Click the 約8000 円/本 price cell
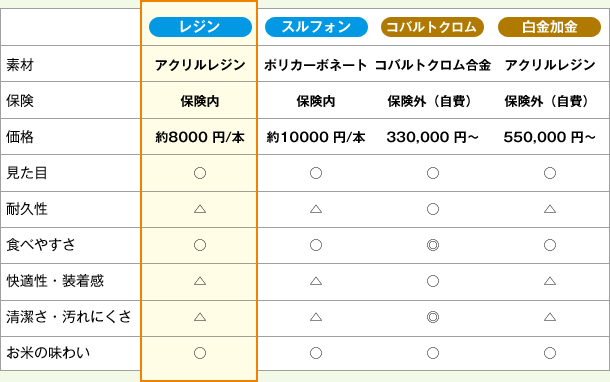This screenshot has height=382, width=610. [200, 137]
